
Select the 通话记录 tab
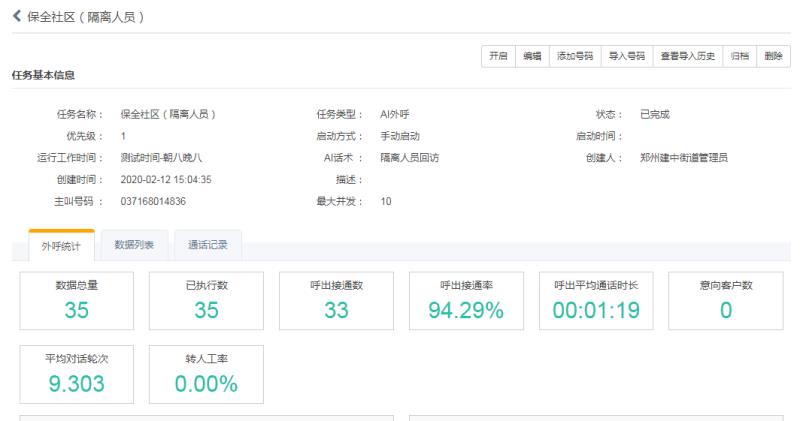(207, 243)
